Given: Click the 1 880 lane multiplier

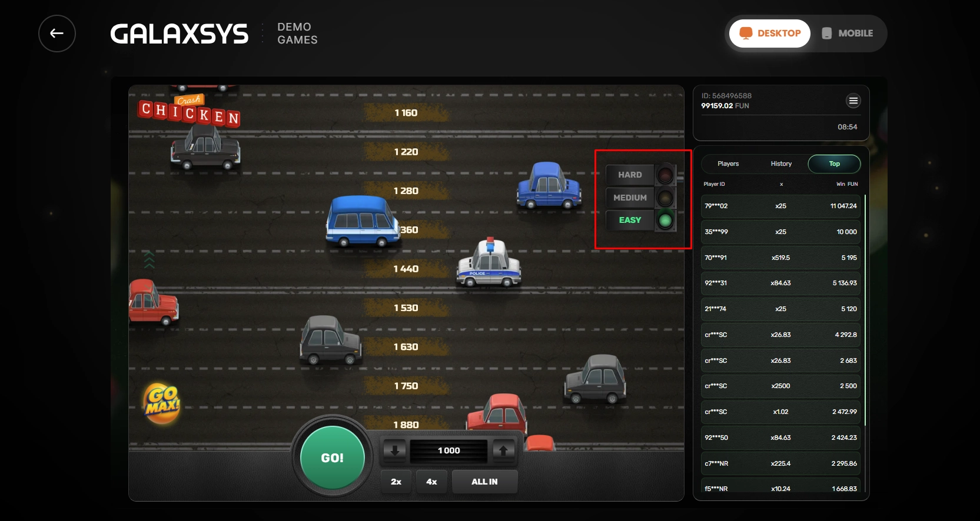Looking at the screenshot, I should (x=406, y=425).
